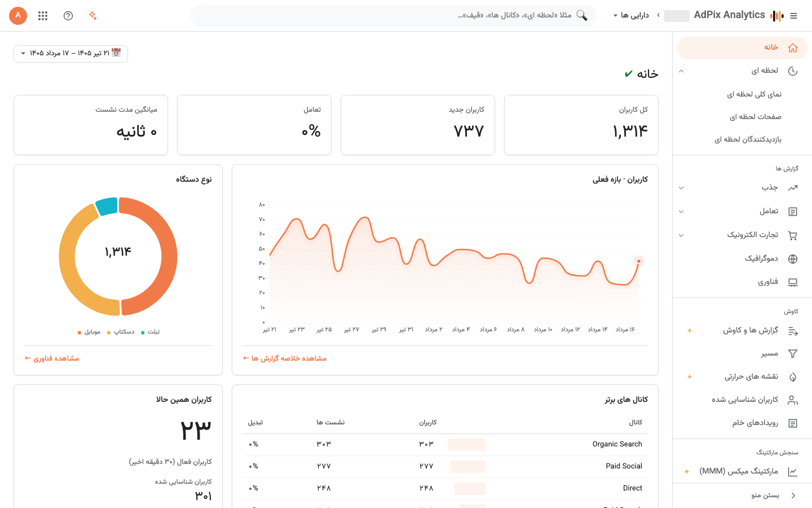This screenshot has width=812, height=508.
Task: Click the home icon in sidebar
Action: 793,48
